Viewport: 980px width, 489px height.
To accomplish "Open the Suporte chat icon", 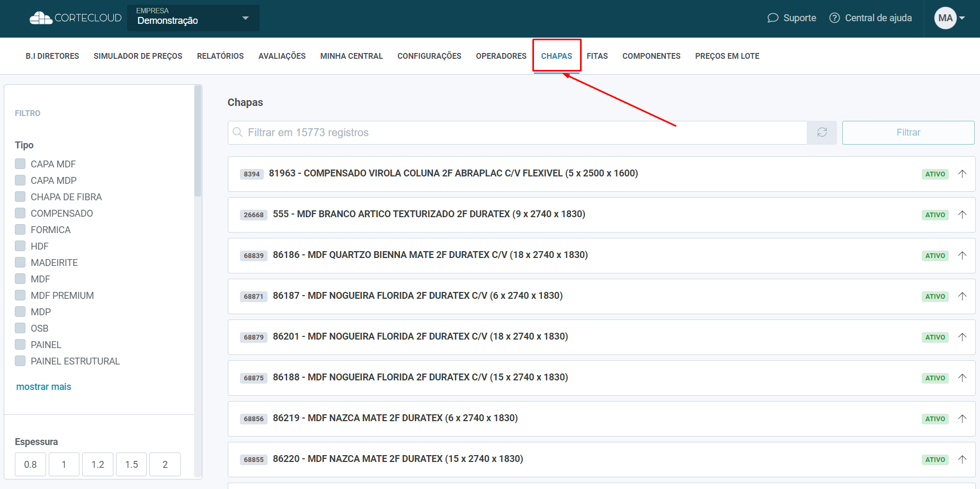I will point(773,18).
